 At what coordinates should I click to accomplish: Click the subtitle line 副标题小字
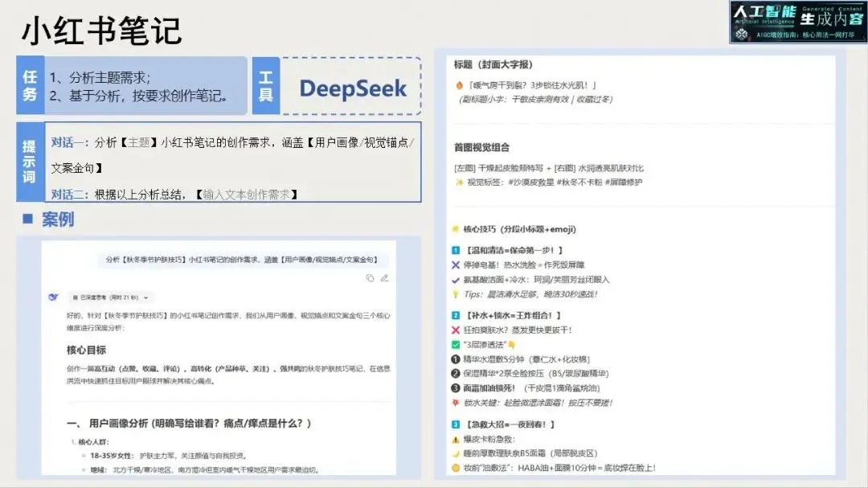(x=535, y=99)
